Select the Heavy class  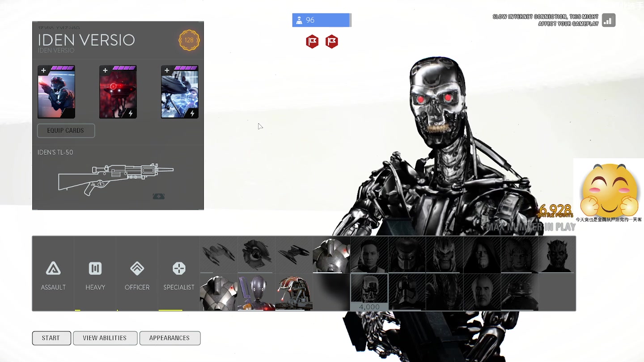coord(95,274)
